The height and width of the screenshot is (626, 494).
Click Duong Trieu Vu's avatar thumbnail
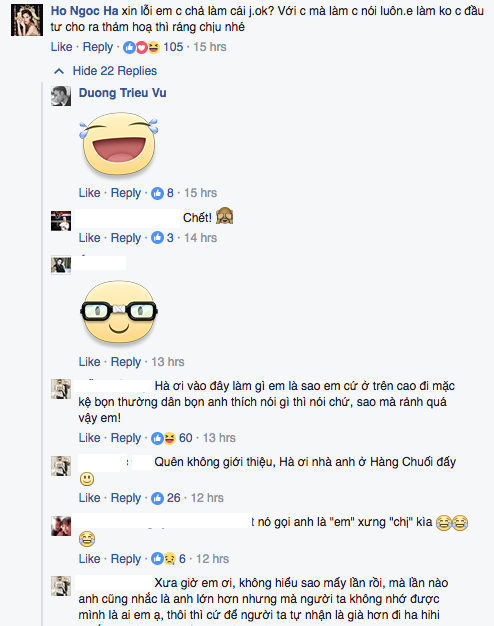click(x=61, y=96)
